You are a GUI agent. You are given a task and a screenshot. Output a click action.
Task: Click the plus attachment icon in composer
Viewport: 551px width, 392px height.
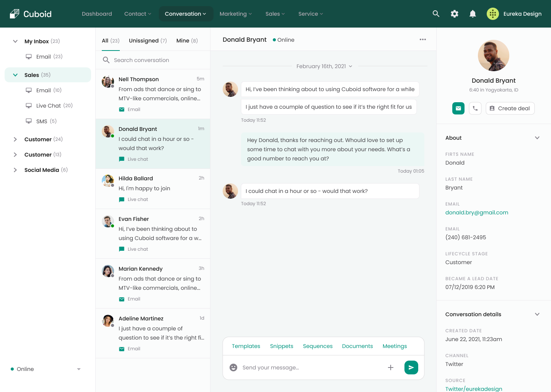pos(391,367)
